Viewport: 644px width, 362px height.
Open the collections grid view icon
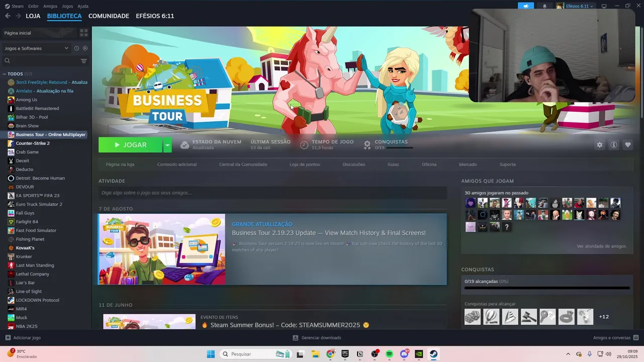click(84, 33)
